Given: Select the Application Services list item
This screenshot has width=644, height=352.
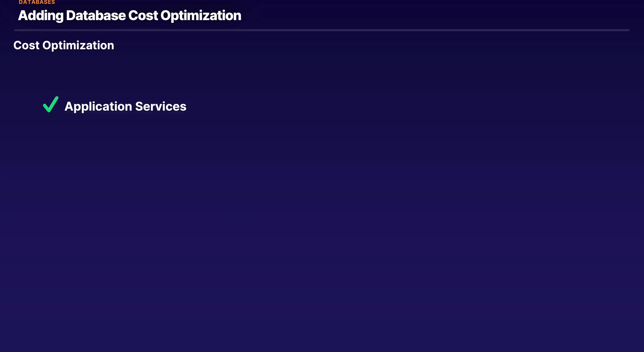Looking at the screenshot, I should pos(125,106).
